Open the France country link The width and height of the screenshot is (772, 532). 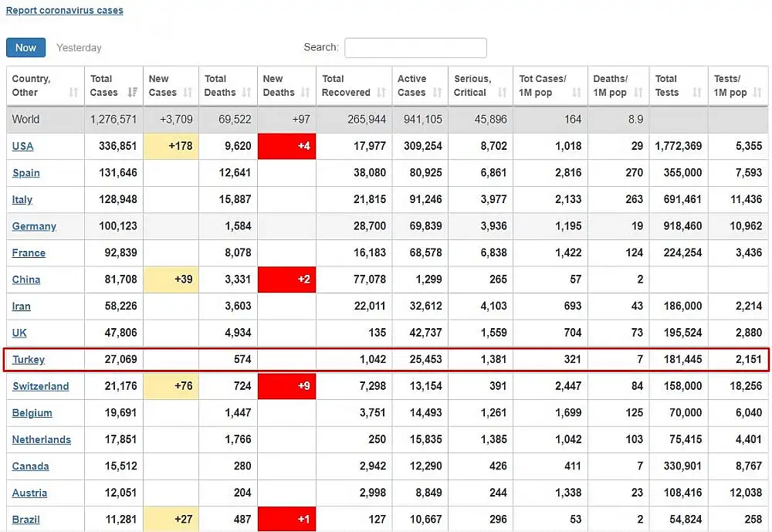tap(29, 252)
